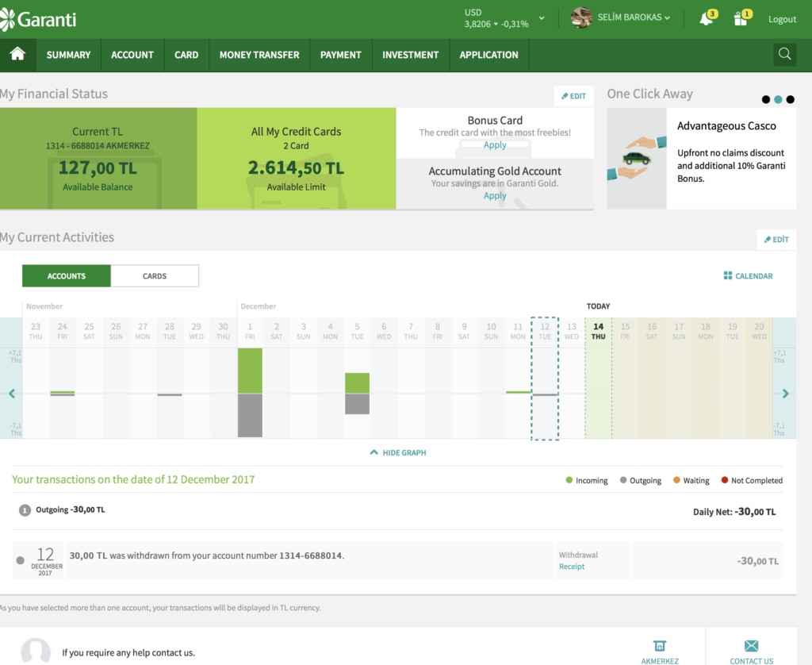This screenshot has width=812, height=665.
Task: Open the All My Credit Cards tile
Action: tap(297, 159)
